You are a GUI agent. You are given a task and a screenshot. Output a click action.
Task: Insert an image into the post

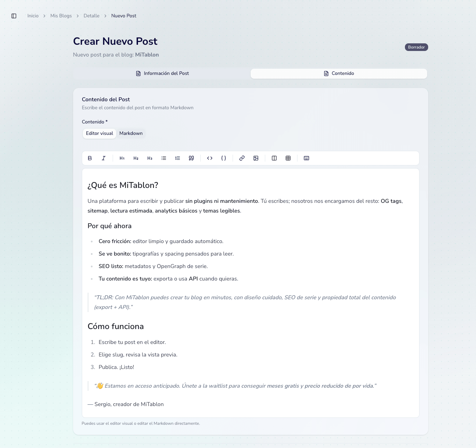pos(256,158)
